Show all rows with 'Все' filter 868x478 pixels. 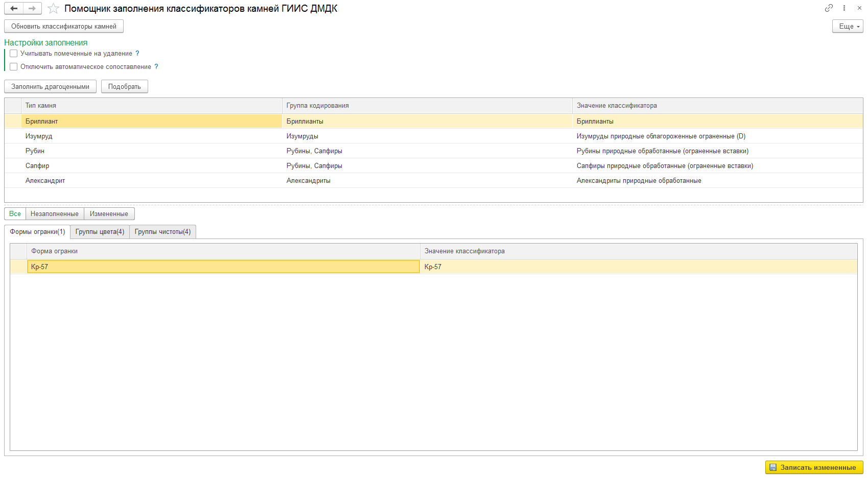click(x=15, y=213)
